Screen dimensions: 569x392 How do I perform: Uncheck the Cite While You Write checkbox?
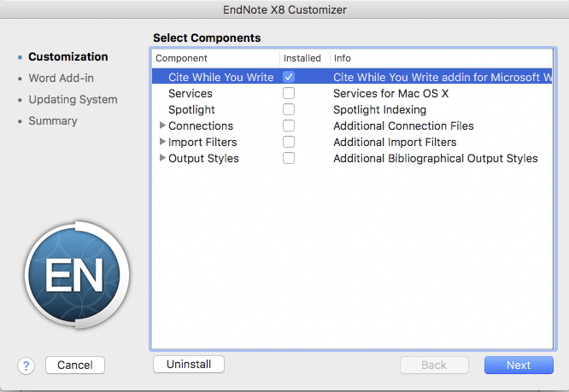tap(289, 77)
